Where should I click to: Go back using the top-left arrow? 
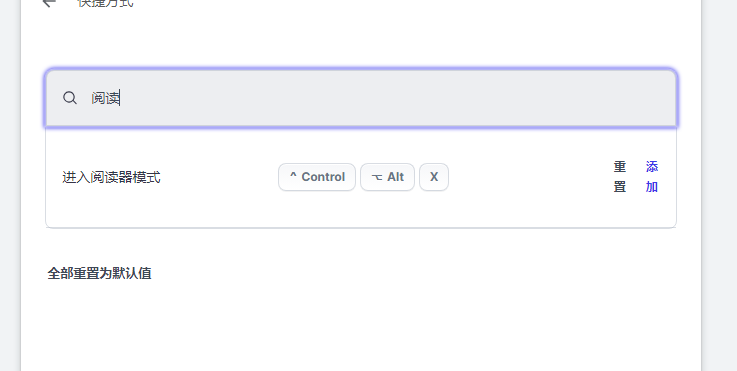click(x=49, y=3)
